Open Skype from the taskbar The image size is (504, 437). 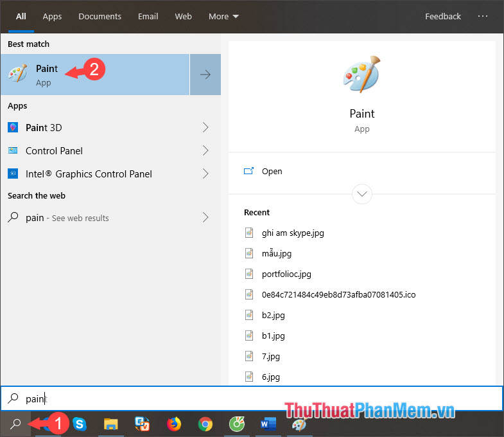pyautogui.click(x=80, y=424)
